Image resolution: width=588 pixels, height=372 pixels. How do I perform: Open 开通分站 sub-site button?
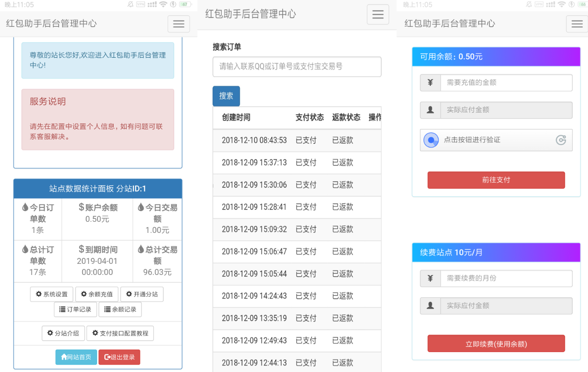[142, 294]
